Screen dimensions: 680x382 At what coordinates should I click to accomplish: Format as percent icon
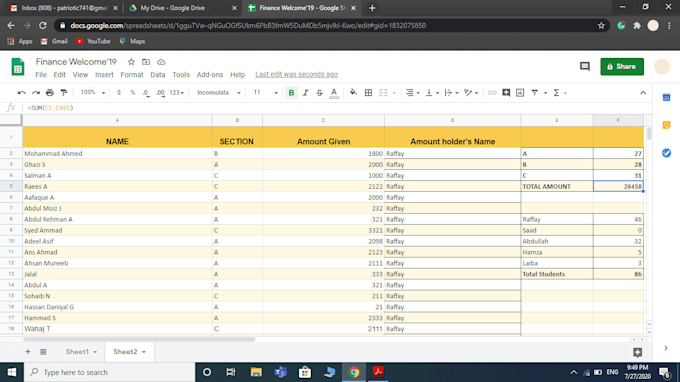coord(133,93)
